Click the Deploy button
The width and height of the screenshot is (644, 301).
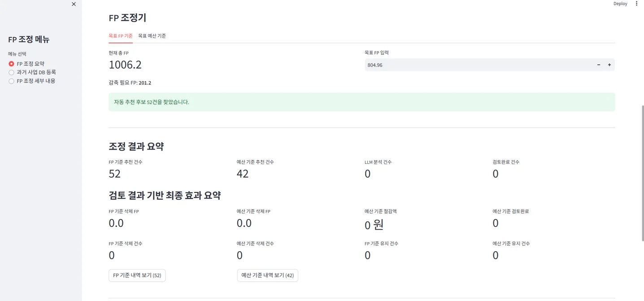pyautogui.click(x=620, y=4)
